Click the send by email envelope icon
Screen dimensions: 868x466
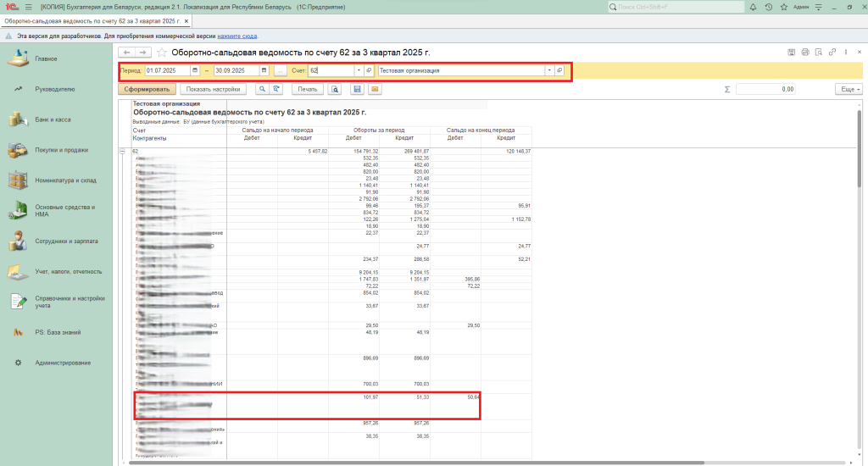pyautogui.click(x=374, y=89)
